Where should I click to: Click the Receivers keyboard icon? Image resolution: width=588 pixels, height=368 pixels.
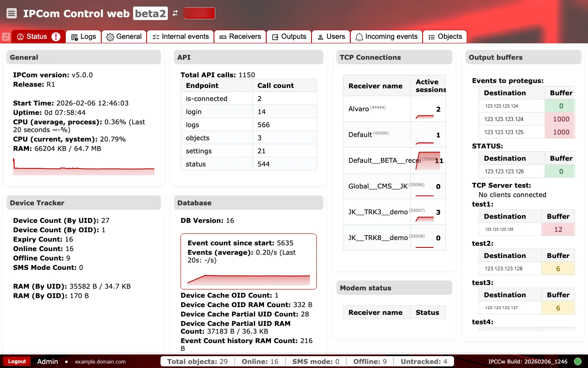pos(223,37)
